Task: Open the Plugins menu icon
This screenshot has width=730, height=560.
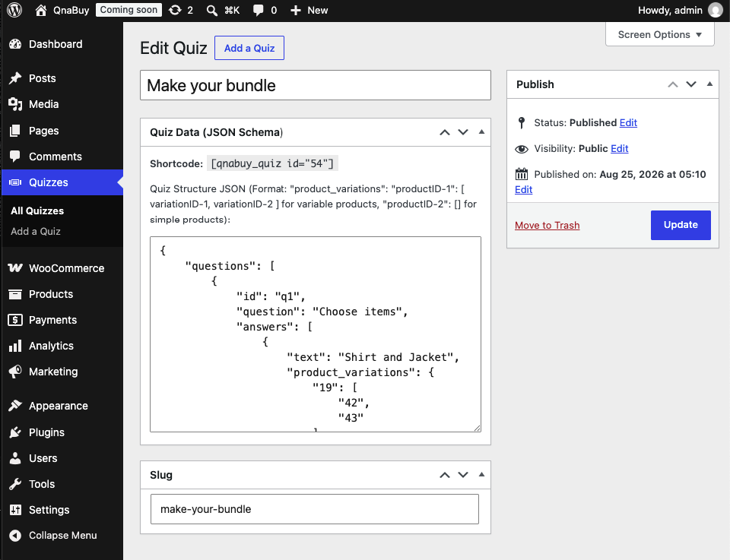Action: [x=15, y=432]
